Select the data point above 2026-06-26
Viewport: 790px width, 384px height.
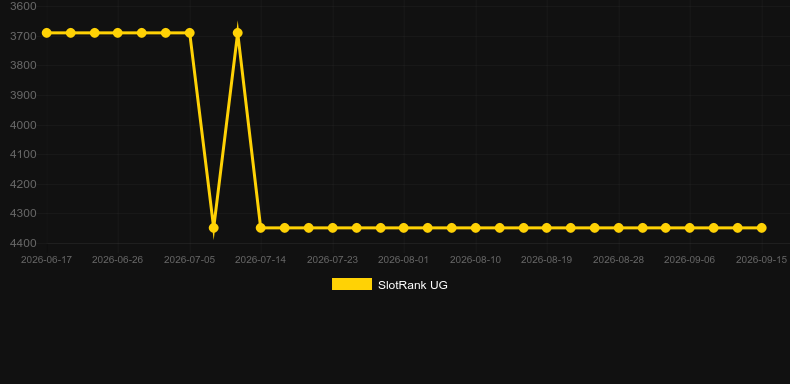tap(117, 33)
